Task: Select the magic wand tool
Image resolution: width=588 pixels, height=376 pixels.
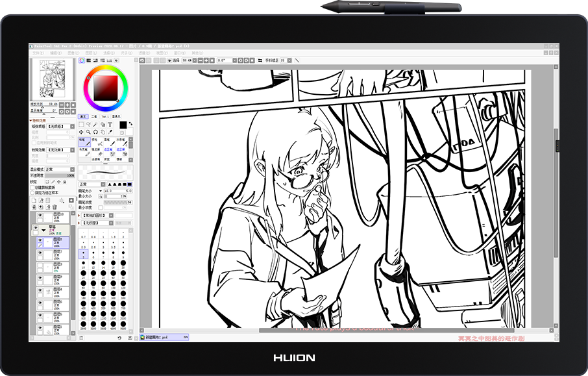Action: click(x=95, y=125)
